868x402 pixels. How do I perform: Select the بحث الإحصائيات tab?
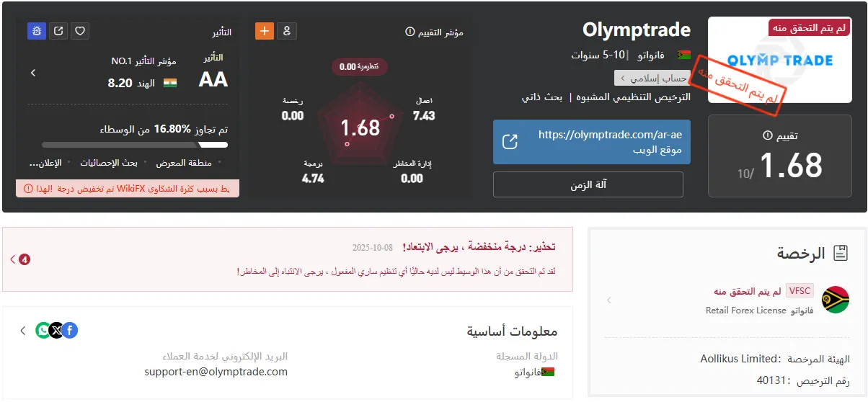click(109, 163)
